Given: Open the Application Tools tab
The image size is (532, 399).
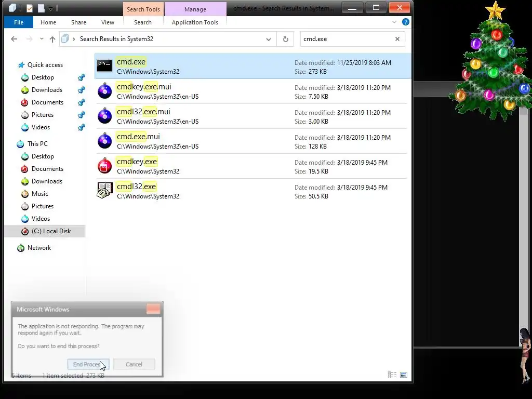Looking at the screenshot, I should 195,22.
